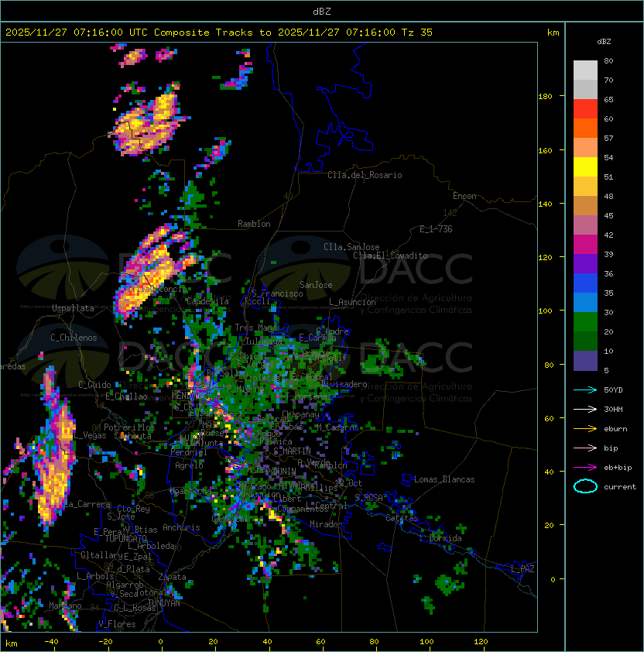The height and width of the screenshot is (652, 644).
Task: Click the 'C_Guido' map label
Action: [94, 385]
